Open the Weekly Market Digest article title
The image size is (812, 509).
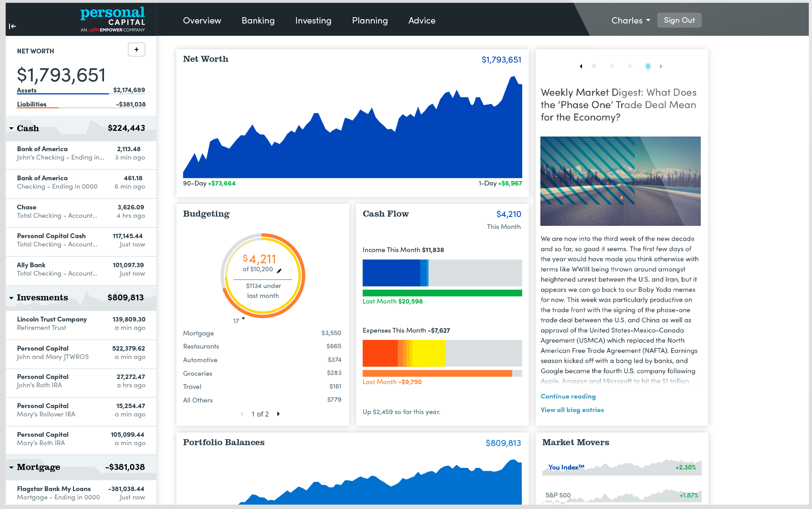click(x=619, y=105)
